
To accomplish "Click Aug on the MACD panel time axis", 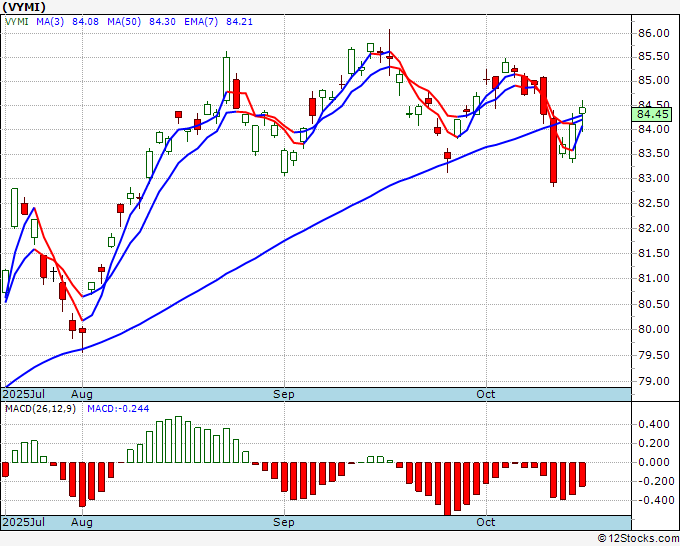I will pyautogui.click(x=82, y=522).
